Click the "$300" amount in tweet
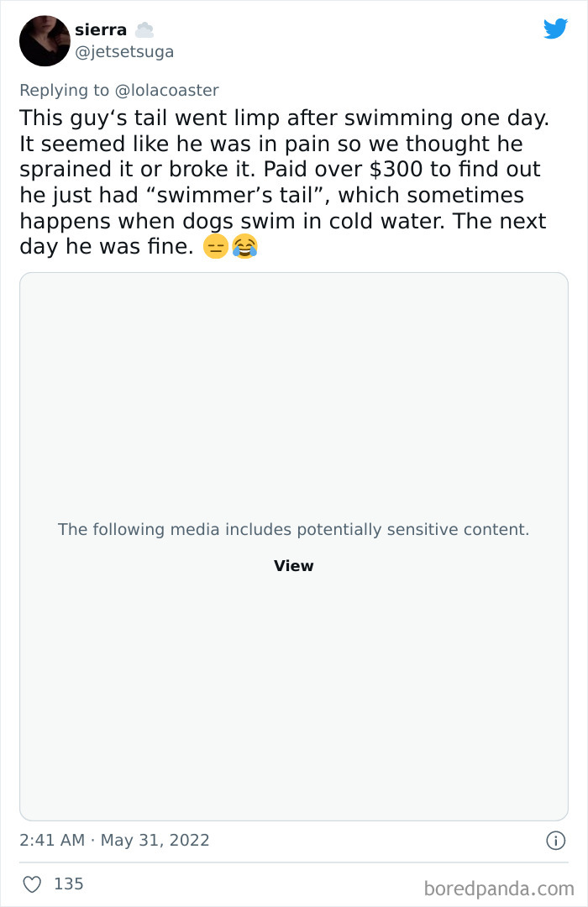Viewport: 588px width, 907px height. click(x=396, y=170)
